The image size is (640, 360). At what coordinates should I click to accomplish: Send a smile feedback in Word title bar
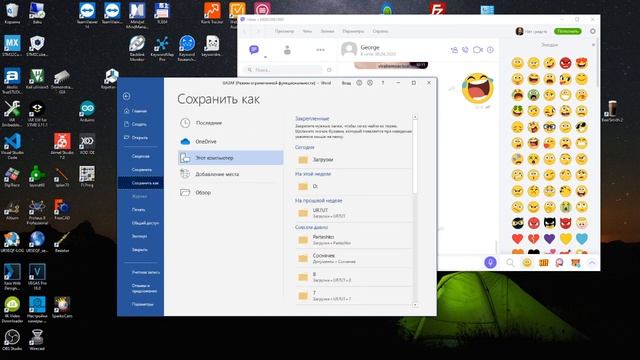pyautogui.click(x=359, y=83)
